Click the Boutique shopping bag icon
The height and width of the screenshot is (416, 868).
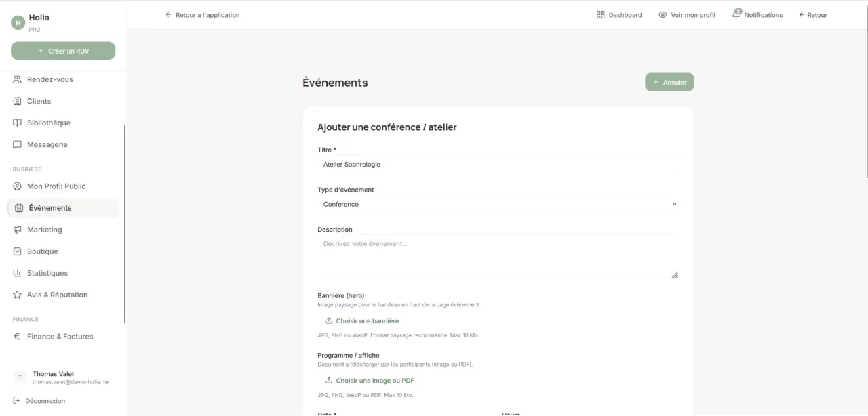coord(18,251)
